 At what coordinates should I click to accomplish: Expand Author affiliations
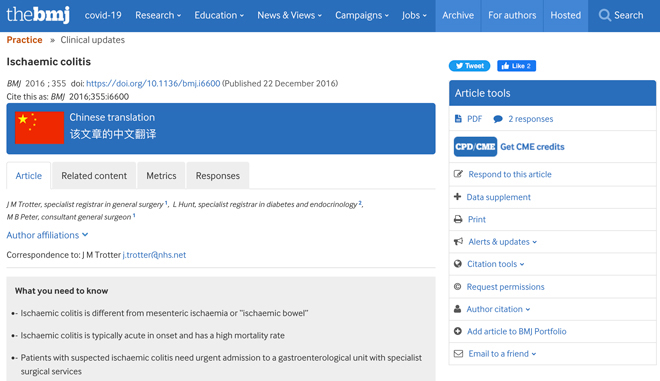[47, 235]
